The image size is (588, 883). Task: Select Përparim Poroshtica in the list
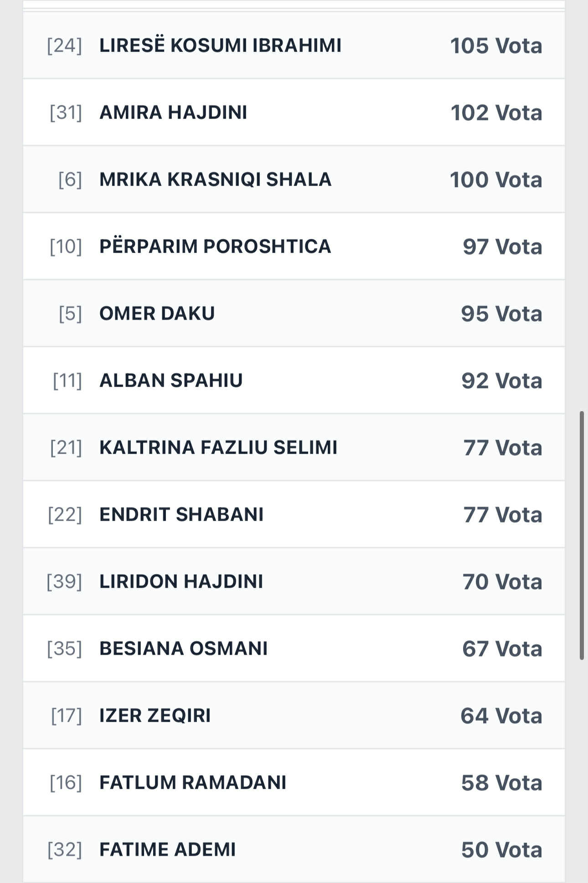[x=215, y=246]
